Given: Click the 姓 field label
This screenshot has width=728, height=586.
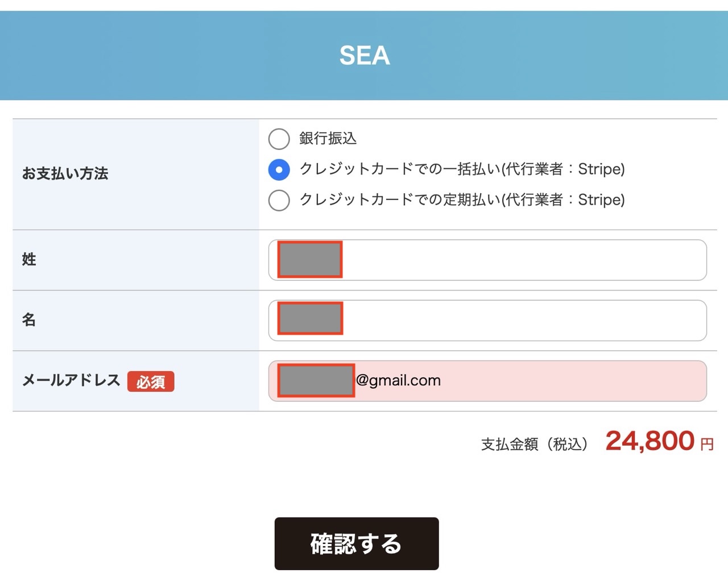Looking at the screenshot, I should pos(28,260).
